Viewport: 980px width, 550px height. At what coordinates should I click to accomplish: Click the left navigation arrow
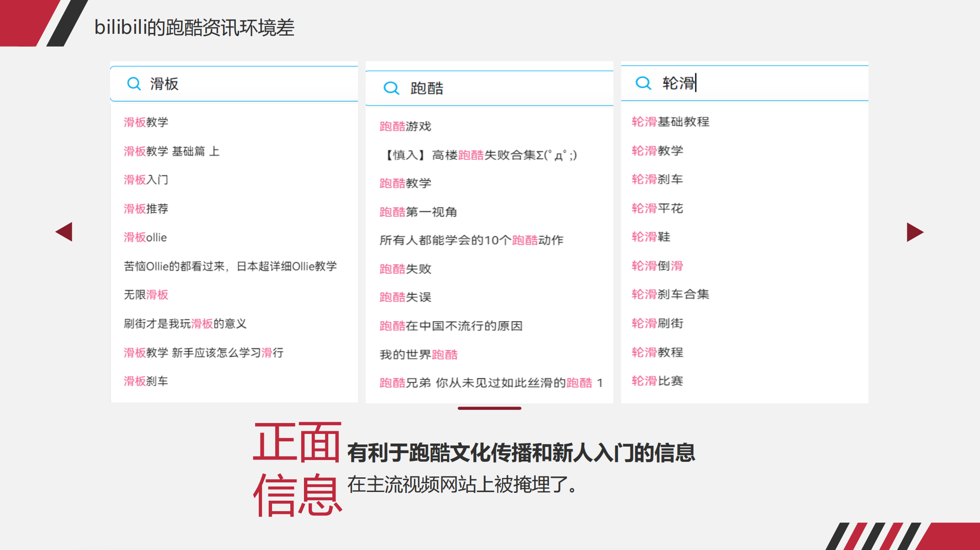point(64,233)
